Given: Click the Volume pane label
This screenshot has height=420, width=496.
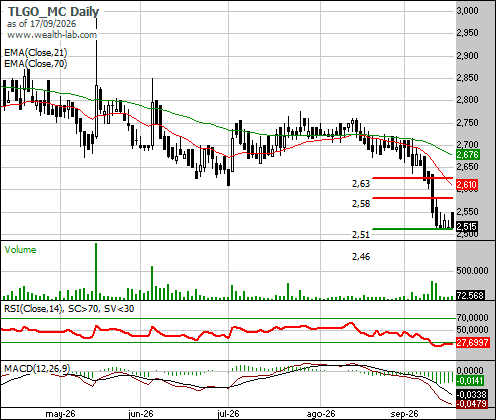Looking at the screenshot, I should (20, 250).
